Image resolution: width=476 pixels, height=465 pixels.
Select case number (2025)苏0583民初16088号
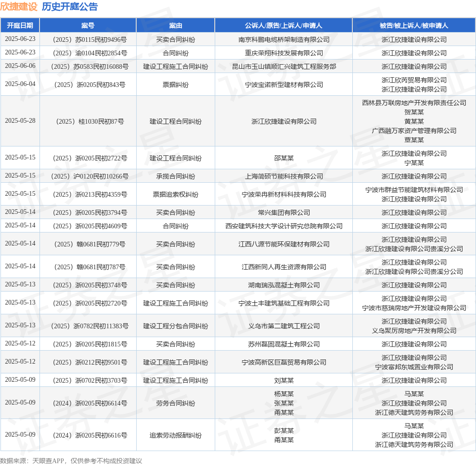click(88, 66)
